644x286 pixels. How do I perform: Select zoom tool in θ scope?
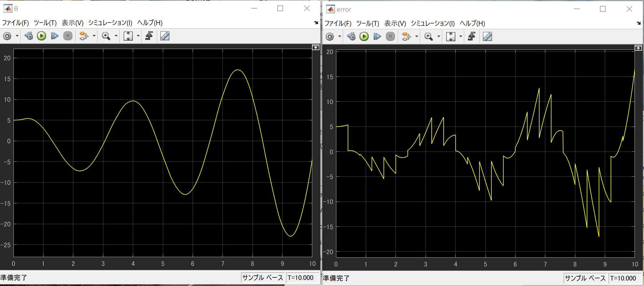point(106,36)
